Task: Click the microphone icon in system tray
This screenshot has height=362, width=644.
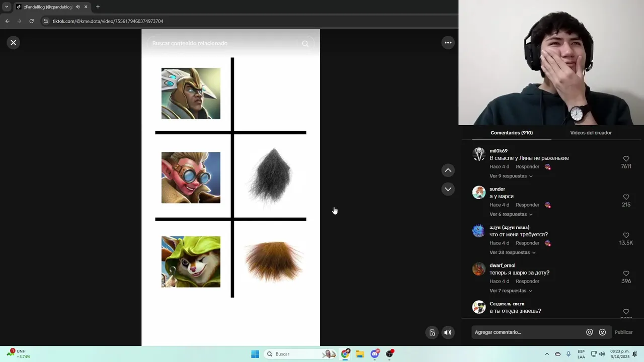Action: click(x=569, y=354)
